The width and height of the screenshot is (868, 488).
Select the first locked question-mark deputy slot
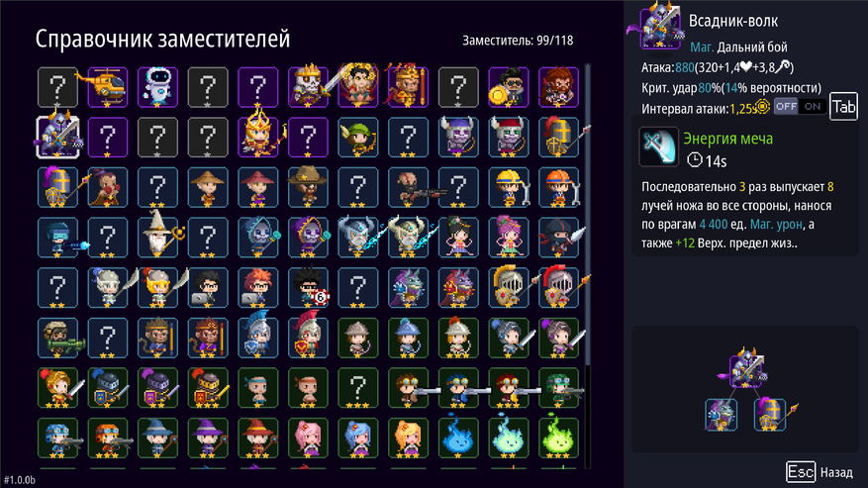point(57,87)
